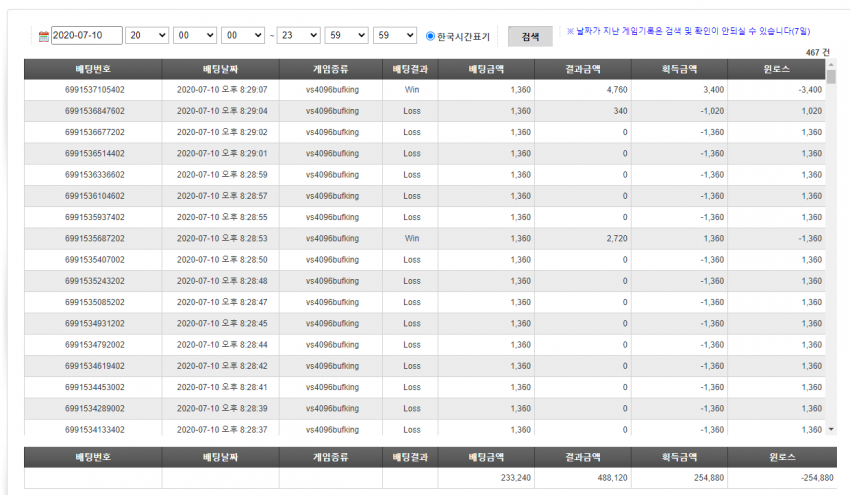Sort by the 베팅날짜 column header
The height and width of the screenshot is (495, 850).
[221, 69]
